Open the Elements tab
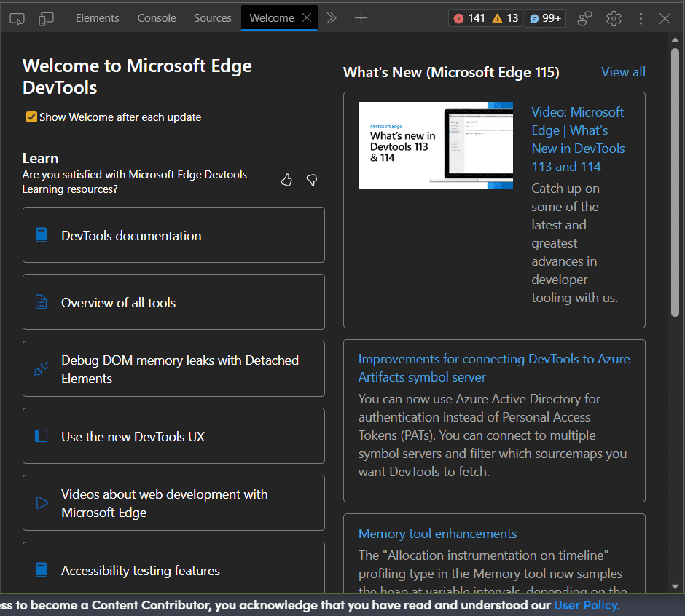 (97, 18)
